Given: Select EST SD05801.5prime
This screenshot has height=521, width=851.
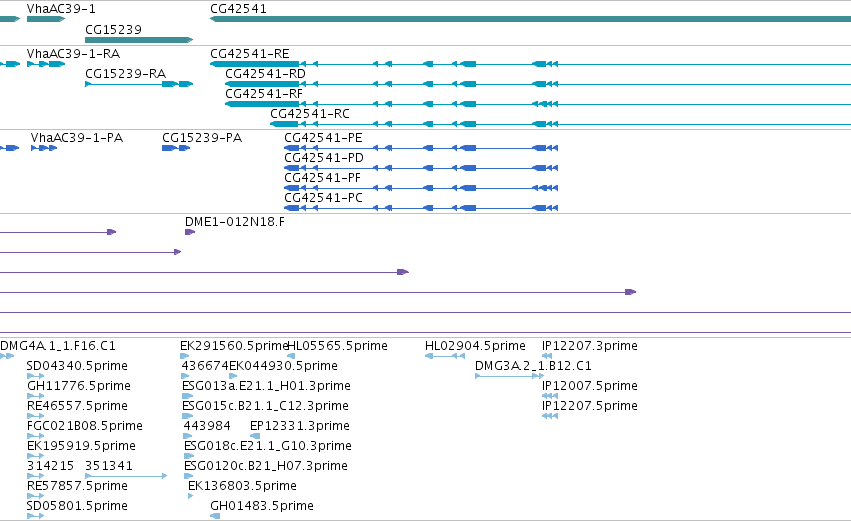Looking at the screenshot, I should (x=77, y=507).
